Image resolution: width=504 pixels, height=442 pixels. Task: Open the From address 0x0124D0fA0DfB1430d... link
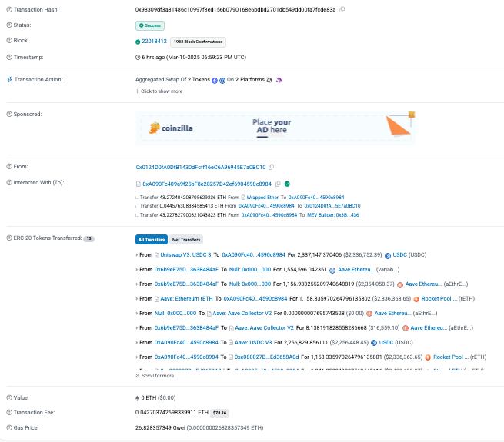(201, 167)
